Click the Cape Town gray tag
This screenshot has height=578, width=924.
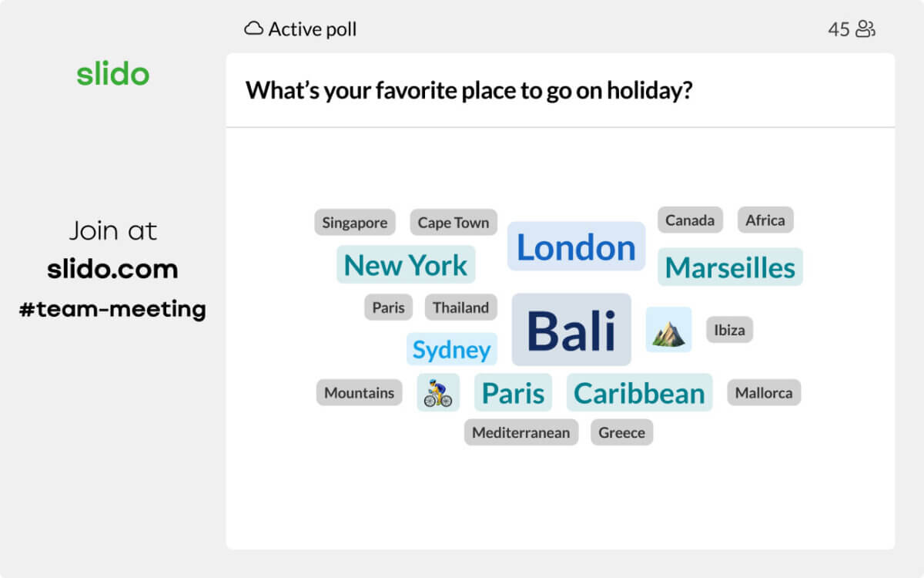[x=453, y=223]
